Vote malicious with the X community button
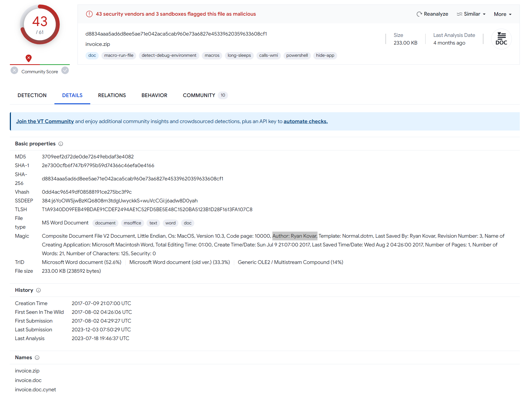This screenshot has height=399, width=532. [14, 71]
